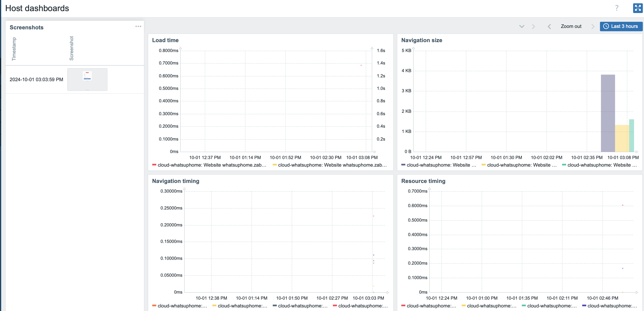Sort by the Timestamp column header
This screenshot has width=644, height=311.
click(x=14, y=49)
